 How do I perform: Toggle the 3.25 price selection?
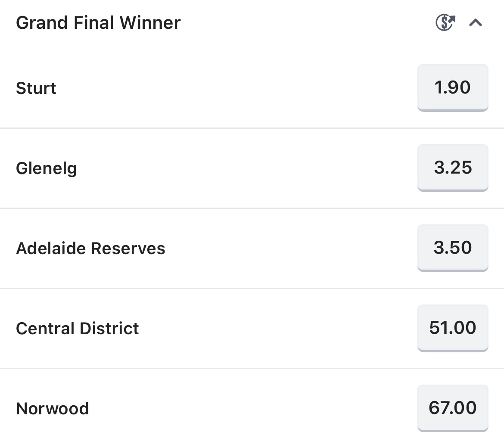point(453,168)
